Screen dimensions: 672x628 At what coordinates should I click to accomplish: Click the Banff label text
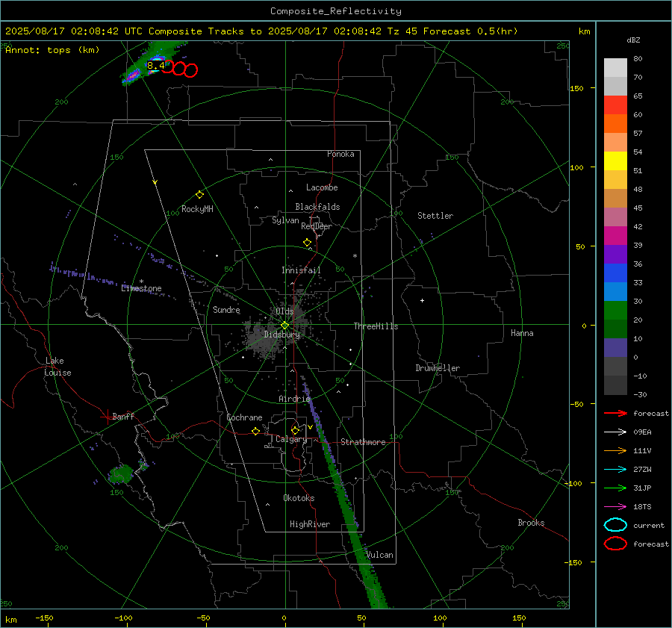(123, 416)
